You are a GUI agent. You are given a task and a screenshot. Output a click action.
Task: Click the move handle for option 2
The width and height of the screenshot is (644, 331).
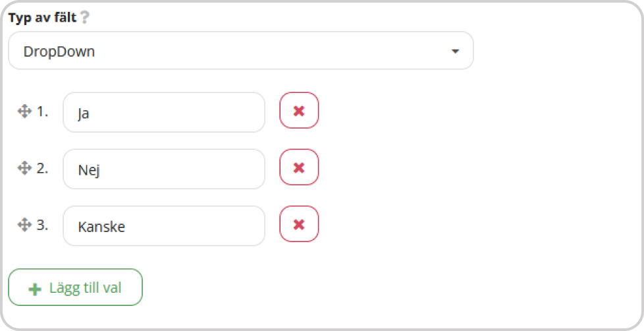coord(24,167)
